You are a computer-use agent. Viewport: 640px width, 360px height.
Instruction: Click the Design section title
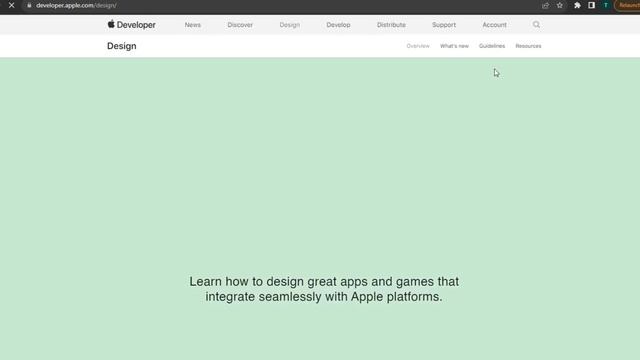coord(122,46)
